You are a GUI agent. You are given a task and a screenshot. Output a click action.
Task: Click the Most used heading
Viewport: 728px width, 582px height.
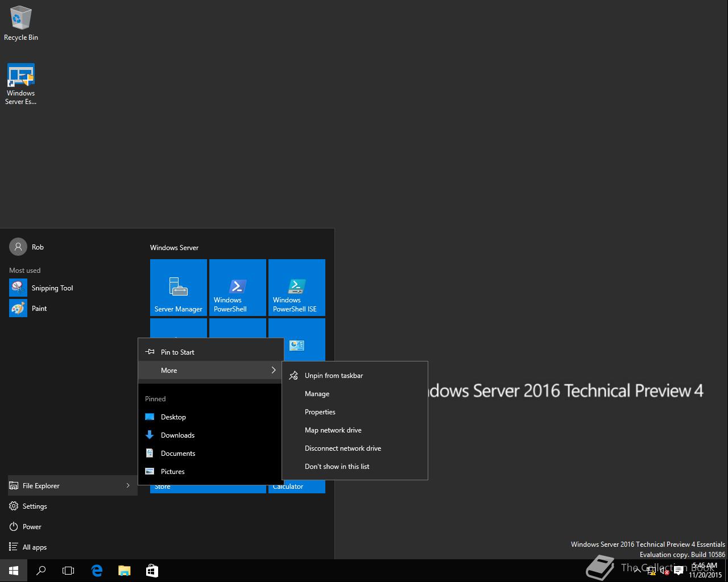point(24,271)
